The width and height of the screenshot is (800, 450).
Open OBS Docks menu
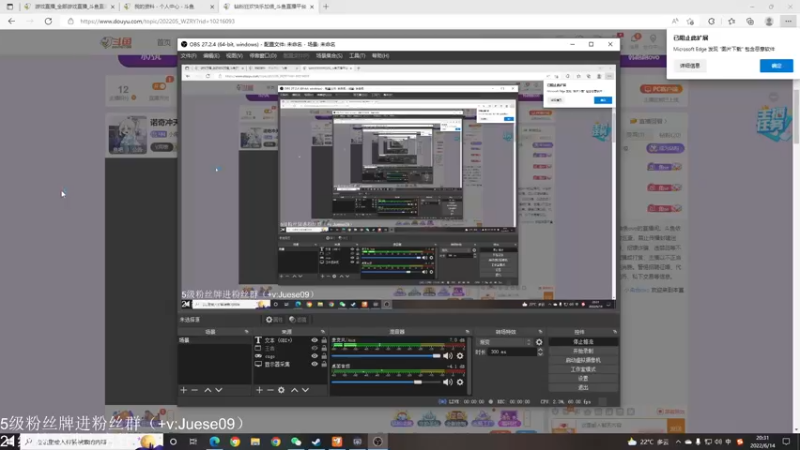pyautogui.click(x=263, y=56)
